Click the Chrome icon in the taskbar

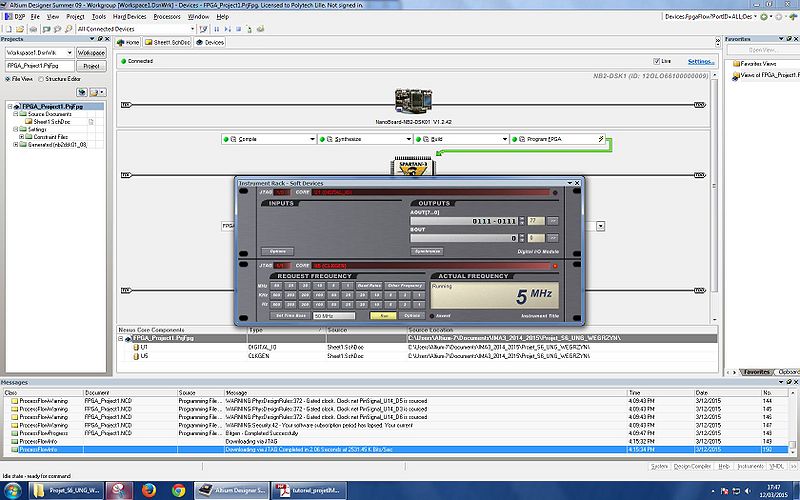[x=177, y=490]
